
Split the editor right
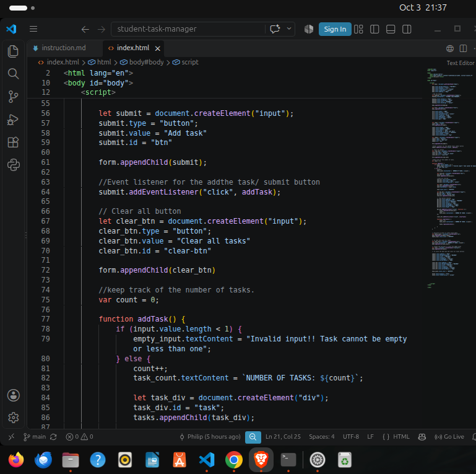click(463, 48)
